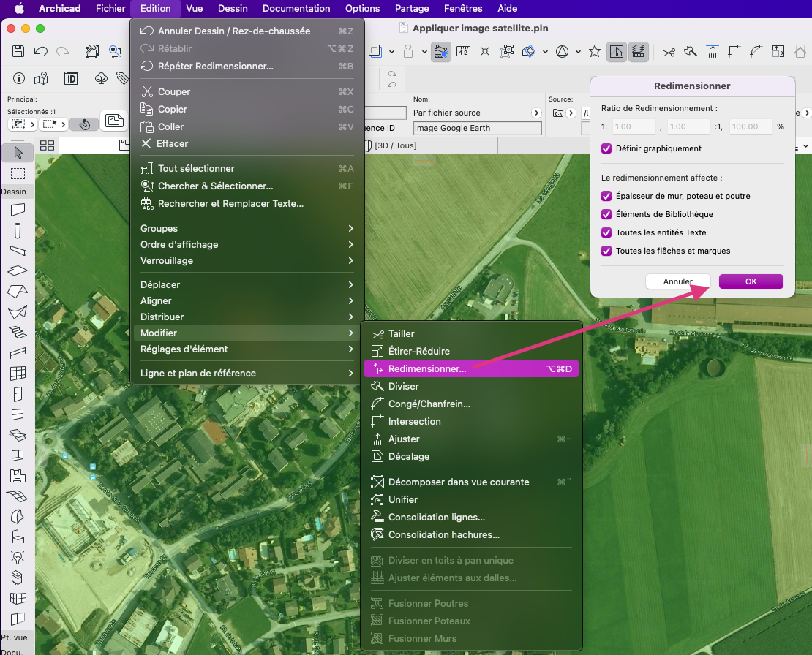Select the Wall tool in toolbox

tap(18, 210)
